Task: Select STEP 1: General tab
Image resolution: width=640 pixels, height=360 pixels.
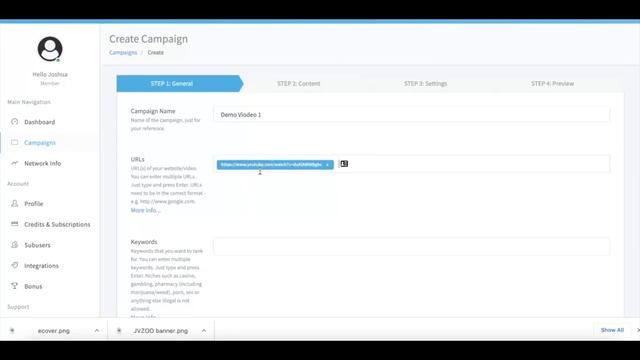Action: 180,83
